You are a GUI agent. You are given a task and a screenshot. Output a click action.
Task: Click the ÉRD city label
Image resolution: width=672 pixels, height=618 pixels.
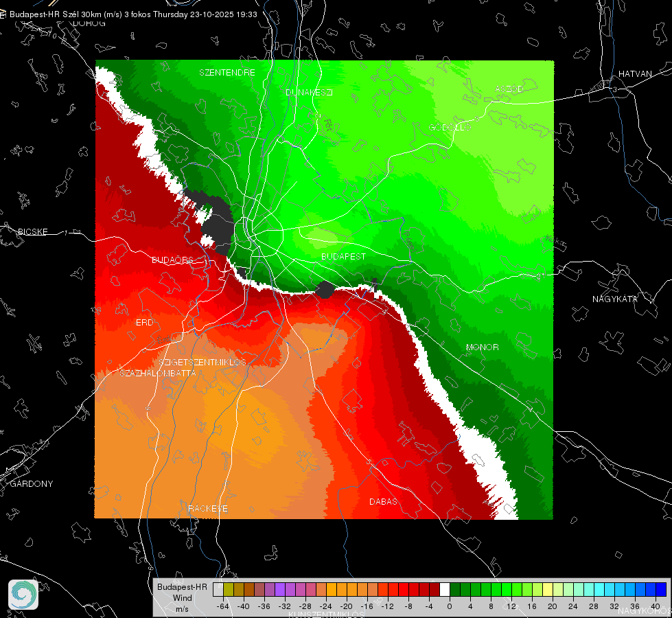144,323
